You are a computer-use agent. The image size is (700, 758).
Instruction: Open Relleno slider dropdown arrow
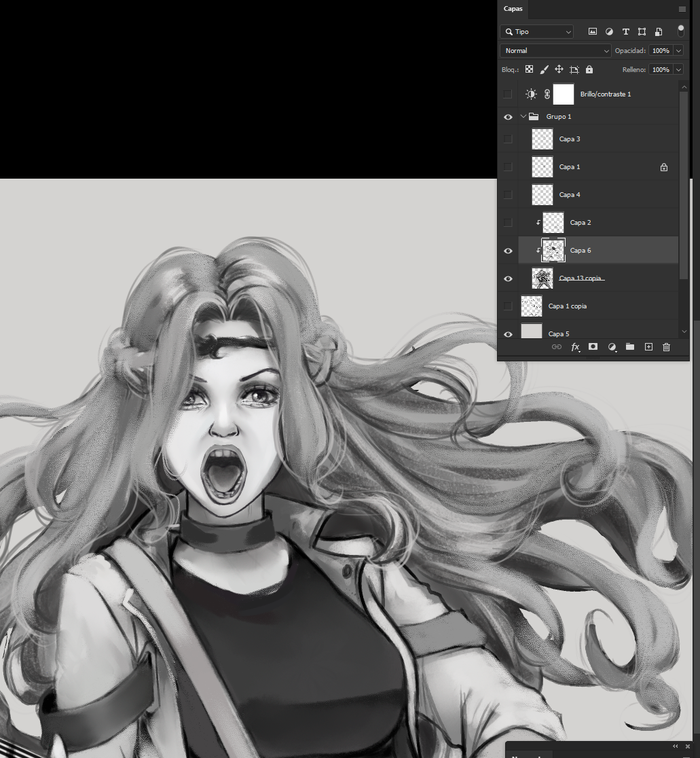click(678, 69)
